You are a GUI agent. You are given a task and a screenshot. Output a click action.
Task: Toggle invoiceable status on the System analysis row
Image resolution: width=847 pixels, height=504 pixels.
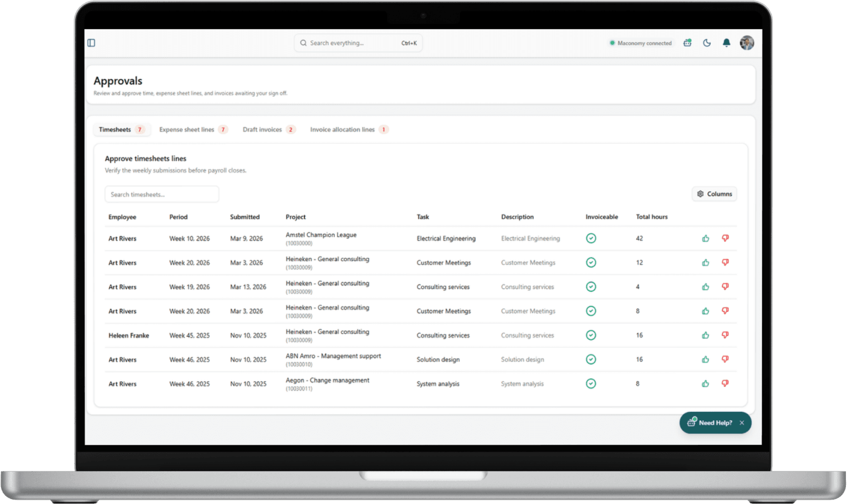point(591,383)
